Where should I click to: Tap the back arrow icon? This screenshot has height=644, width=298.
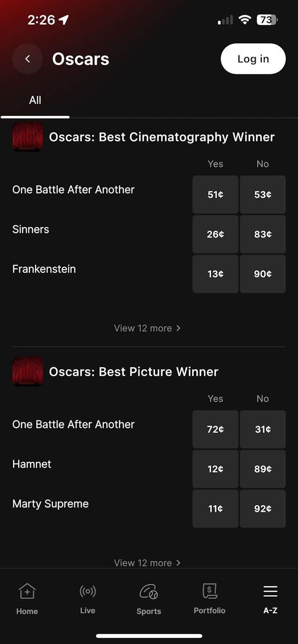tap(27, 59)
